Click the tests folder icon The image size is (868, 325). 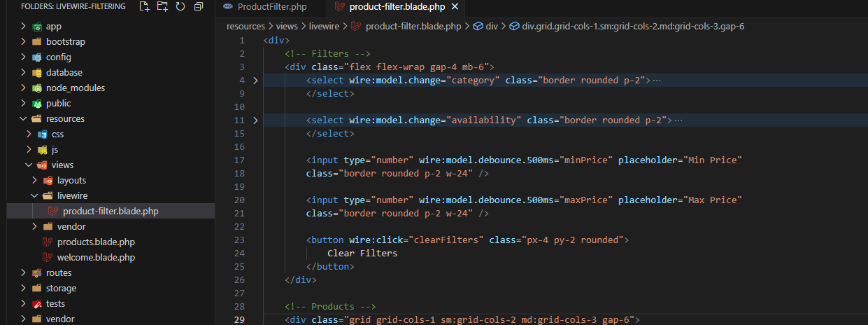pos(37,304)
